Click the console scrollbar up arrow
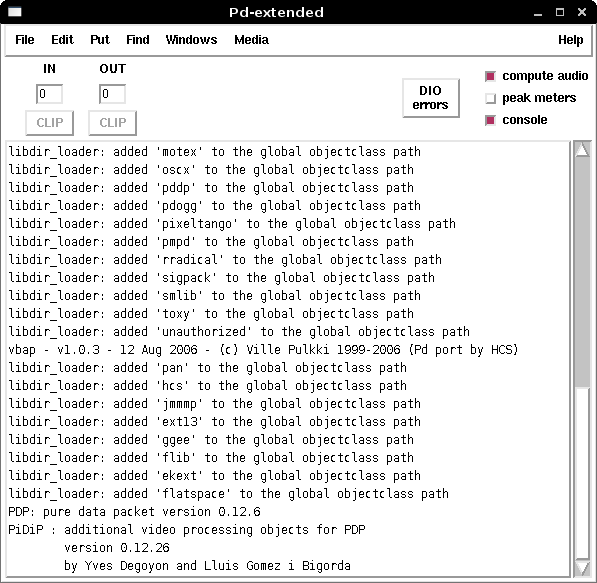The image size is (597, 583). 582,149
